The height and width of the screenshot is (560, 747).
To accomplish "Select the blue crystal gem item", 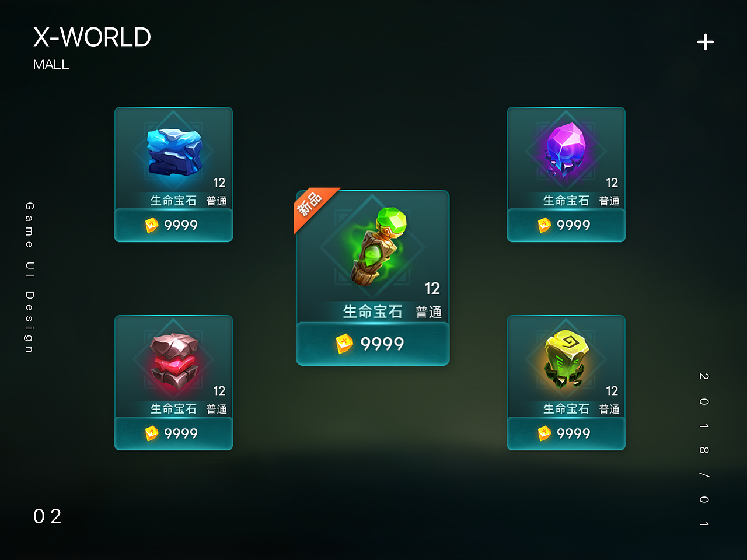I will 174,152.
